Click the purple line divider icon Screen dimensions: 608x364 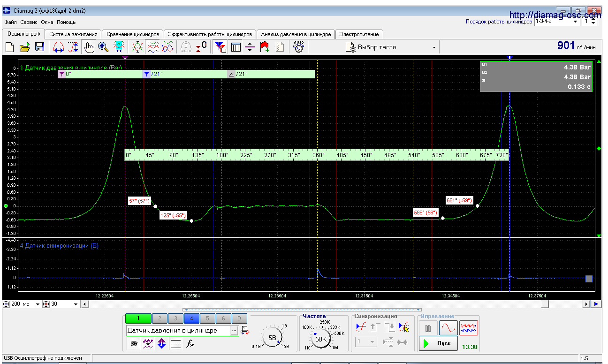250,47
